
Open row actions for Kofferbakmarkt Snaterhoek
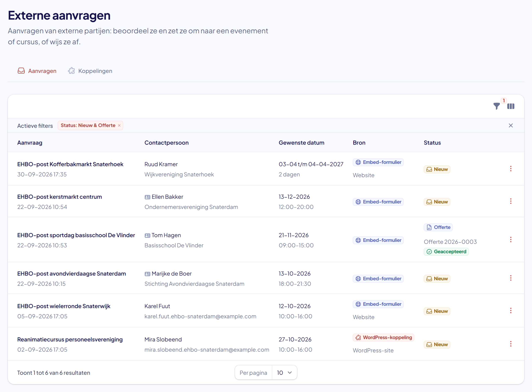[x=511, y=169]
